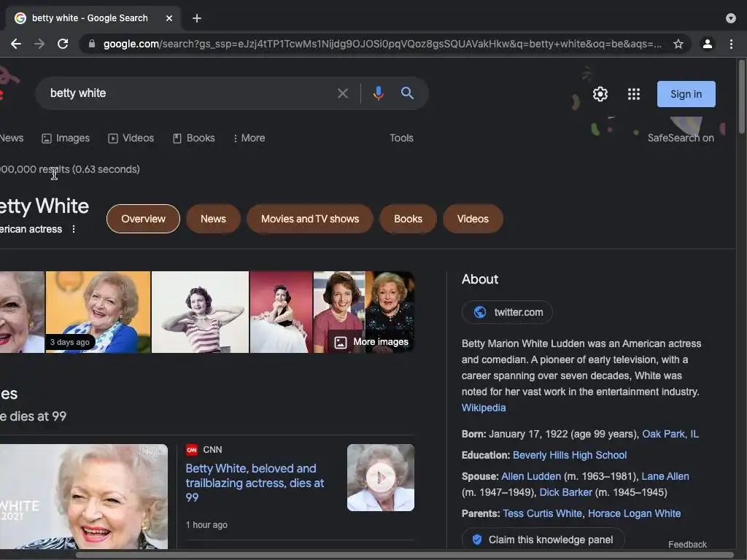This screenshot has height=560, width=747.
Task: Open search Tools
Action: pos(402,138)
